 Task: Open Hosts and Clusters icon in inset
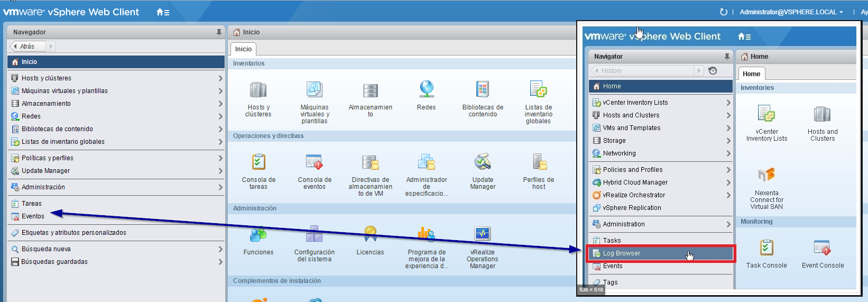(823, 113)
